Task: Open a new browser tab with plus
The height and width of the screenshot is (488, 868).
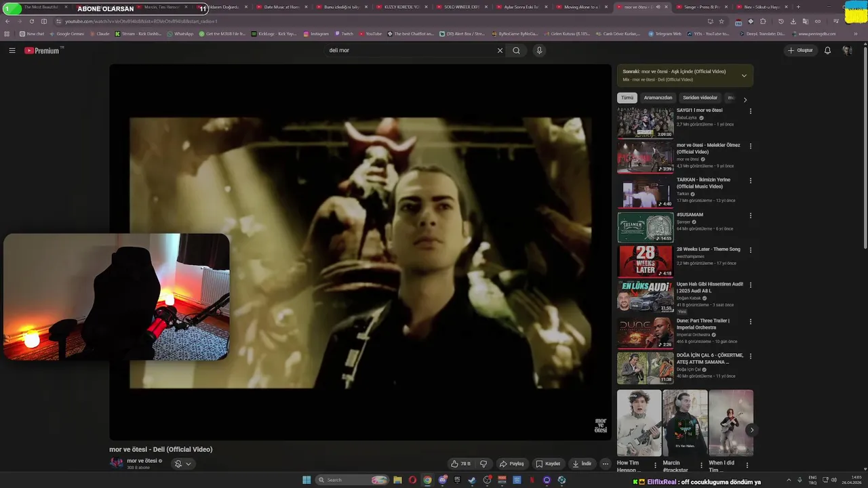Action: click(797, 7)
